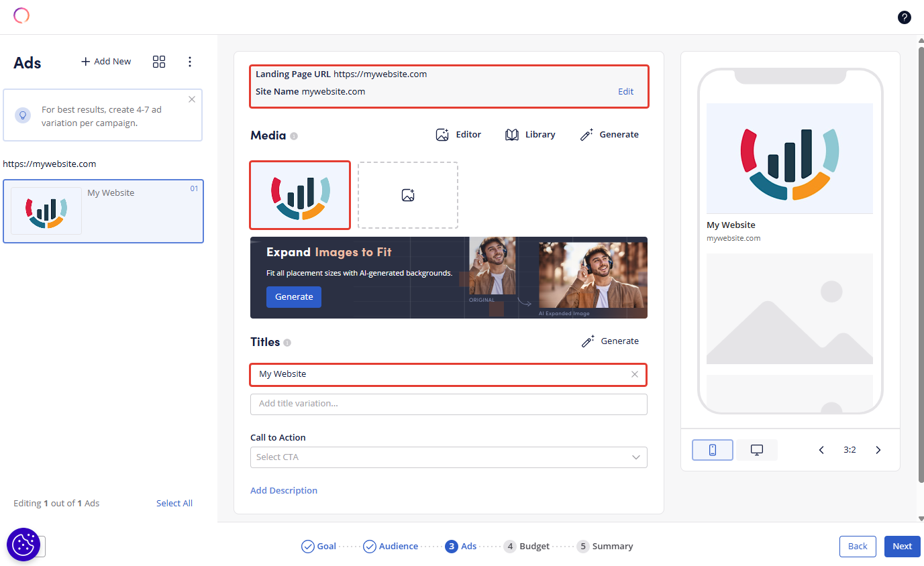This screenshot has width=924, height=566.
Task: Click the Edit landing page link
Action: click(625, 92)
